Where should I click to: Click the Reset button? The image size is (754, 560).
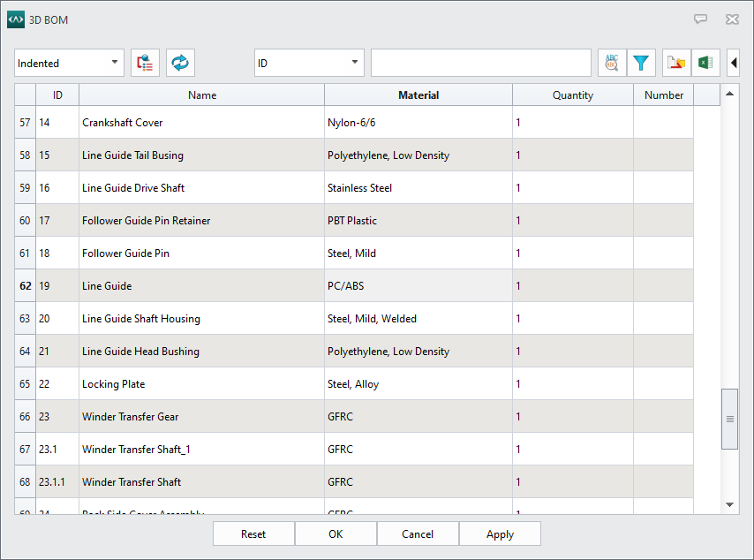[253, 534]
